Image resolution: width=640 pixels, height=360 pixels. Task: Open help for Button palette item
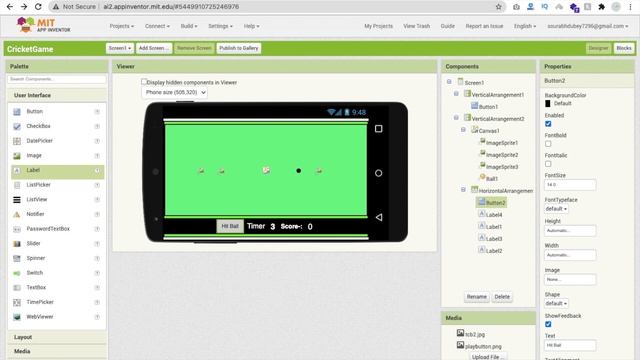(97, 111)
